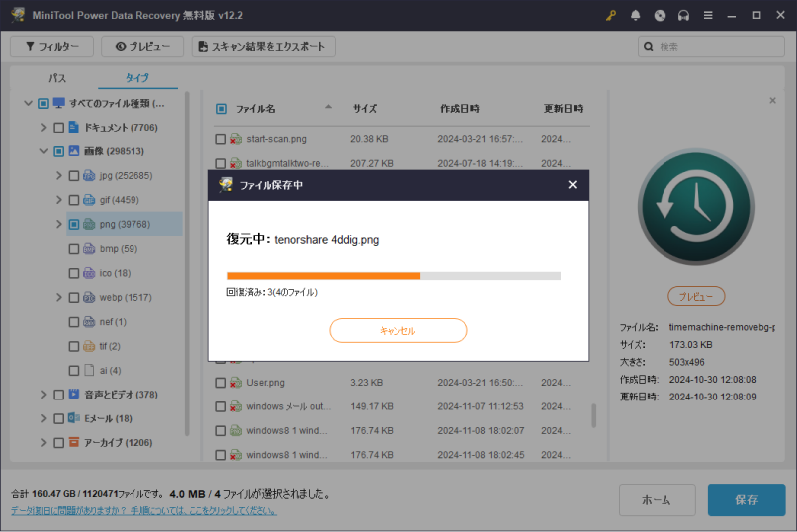Close the preview panel with the X
The height and width of the screenshot is (532, 797).
(772, 101)
